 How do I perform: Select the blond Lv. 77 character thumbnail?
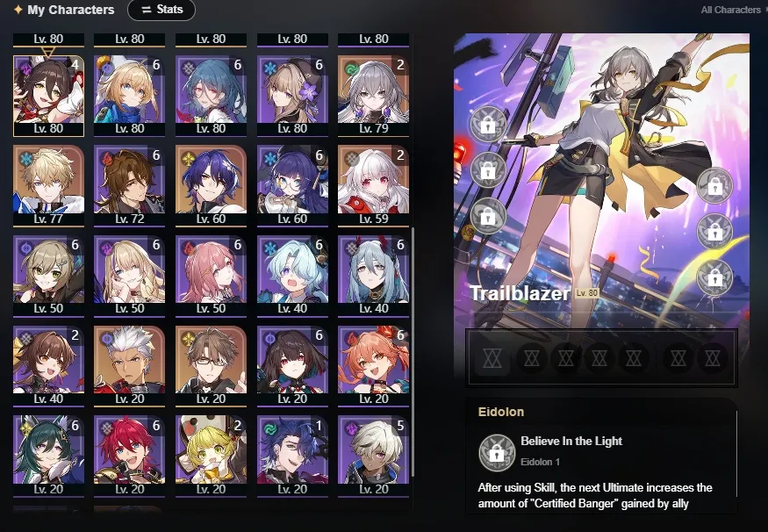coord(48,185)
